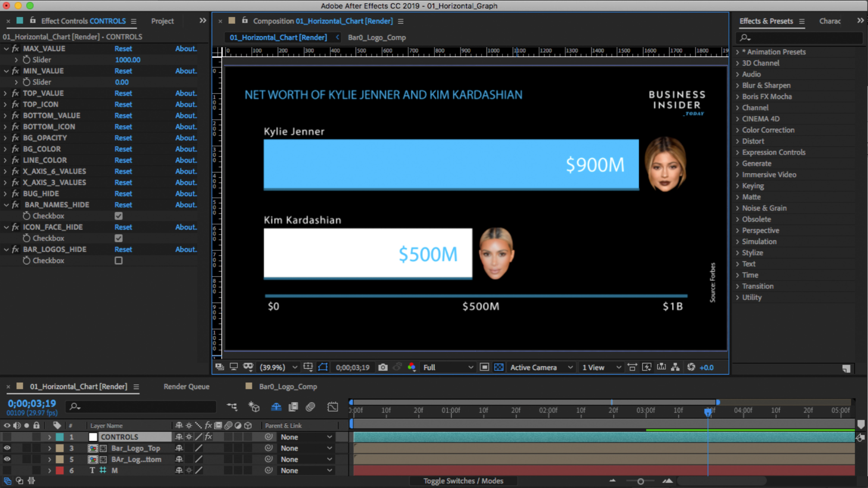Click composition flowchart icon in viewer footer
868x488 pixels.
click(x=675, y=367)
